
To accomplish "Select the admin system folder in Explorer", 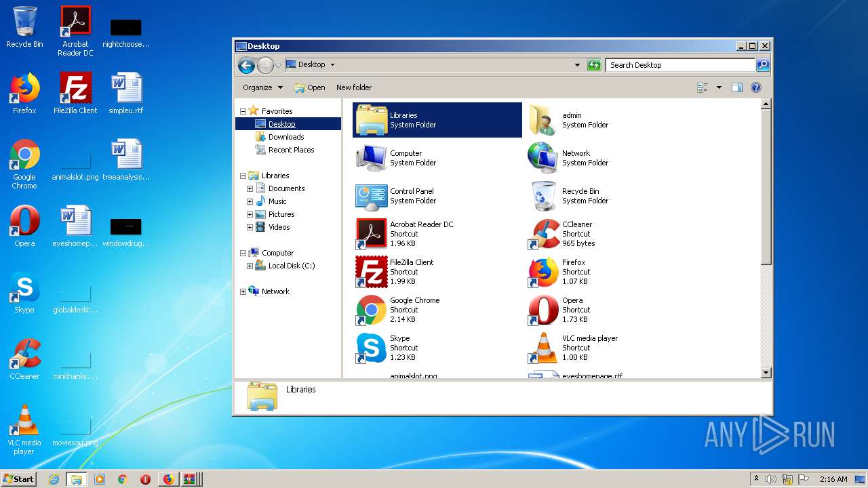I will click(610, 120).
